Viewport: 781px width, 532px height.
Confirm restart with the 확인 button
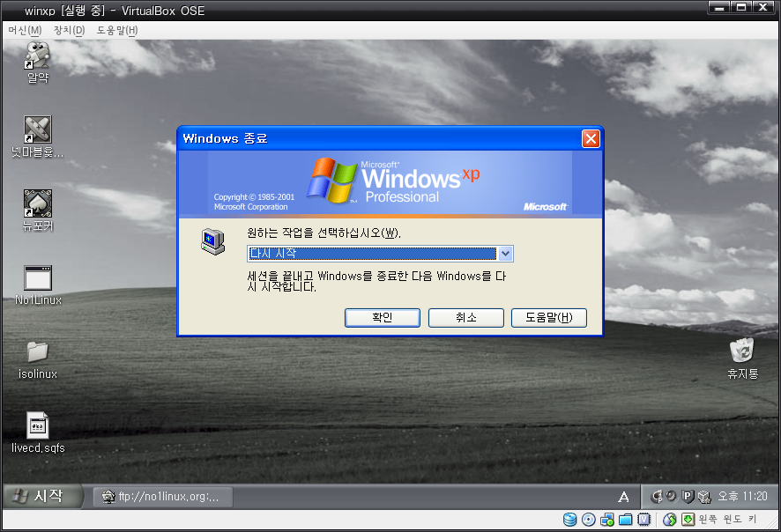tap(383, 317)
